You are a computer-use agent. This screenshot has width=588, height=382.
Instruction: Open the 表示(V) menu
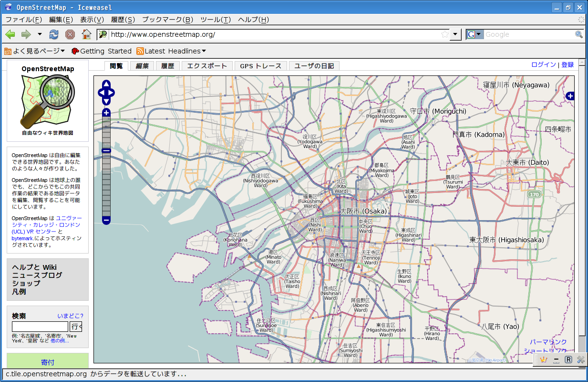pos(92,20)
